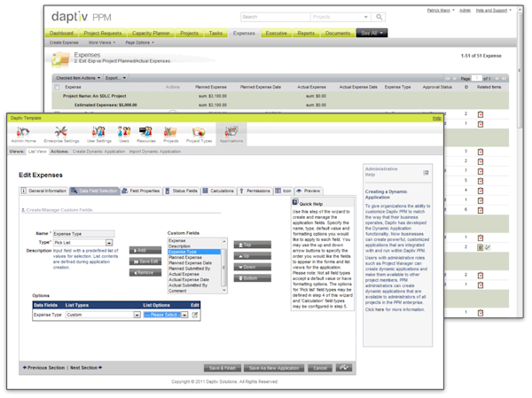Image resolution: width=532 pixels, height=398 pixels.
Task: Click Save As New Application button
Action: [x=274, y=368]
